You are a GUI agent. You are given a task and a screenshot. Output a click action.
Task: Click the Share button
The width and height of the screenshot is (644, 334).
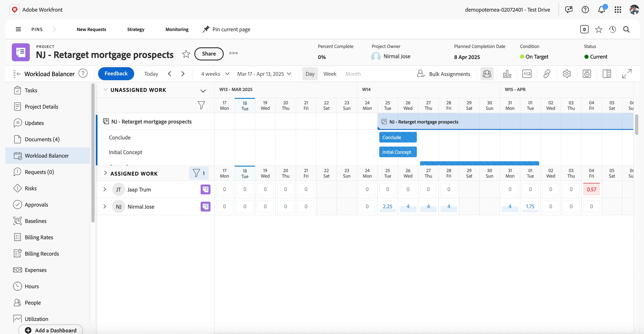click(209, 54)
